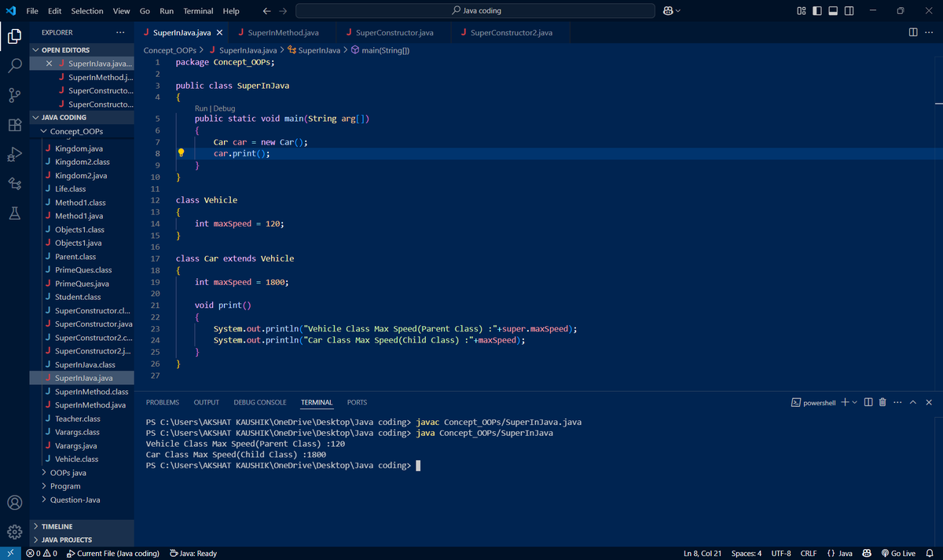This screenshot has height=560, width=943.
Task: Click the Concept_OOPs breadcrumb
Action: coord(169,49)
